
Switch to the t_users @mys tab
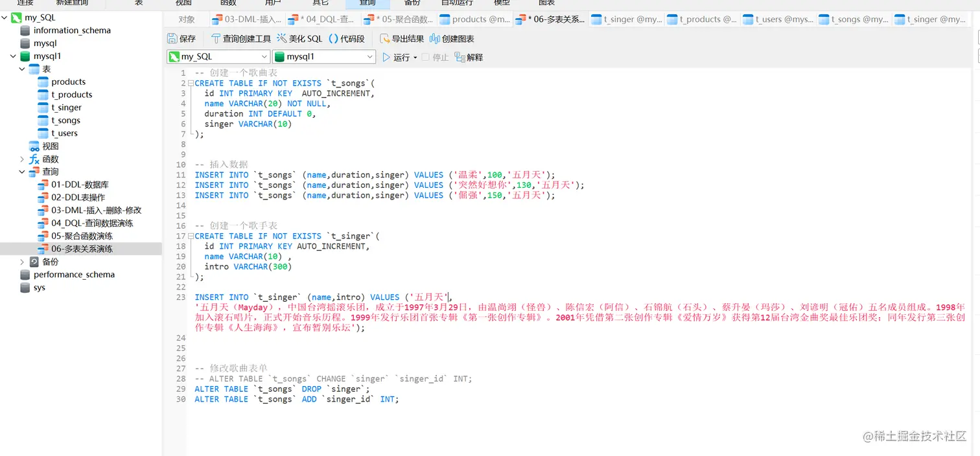(778, 19)
